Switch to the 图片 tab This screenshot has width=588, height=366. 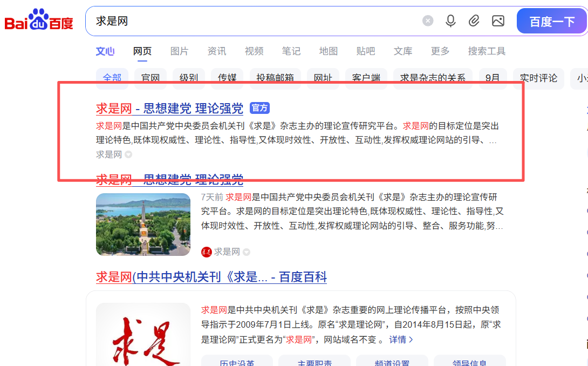(x=179, y=51)
